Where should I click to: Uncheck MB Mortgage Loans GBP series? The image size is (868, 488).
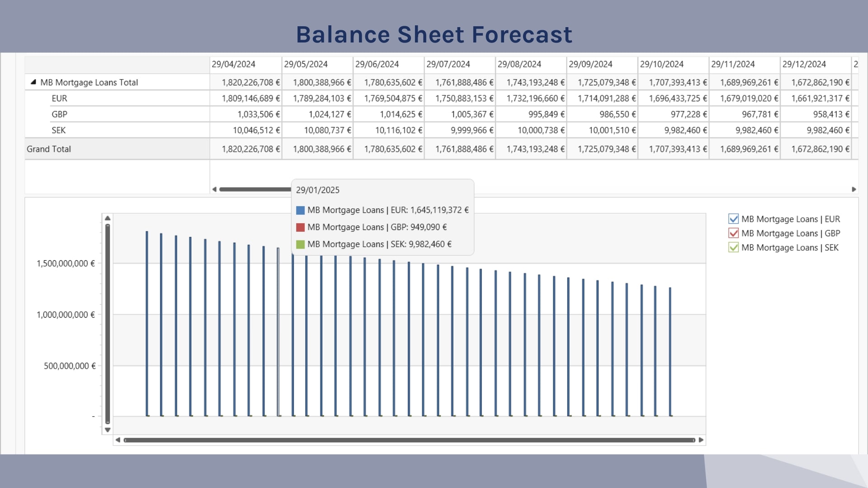pyautogui.click(x=733, y=234)
